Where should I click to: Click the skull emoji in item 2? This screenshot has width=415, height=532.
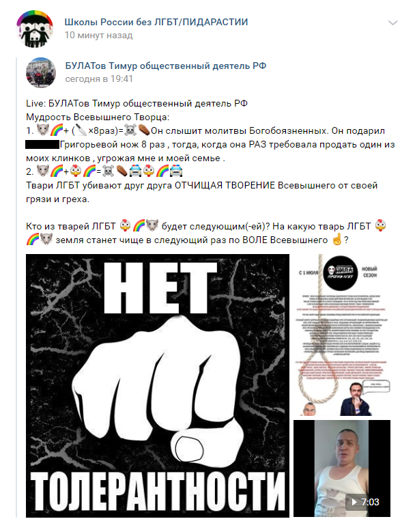pos(109,171)
